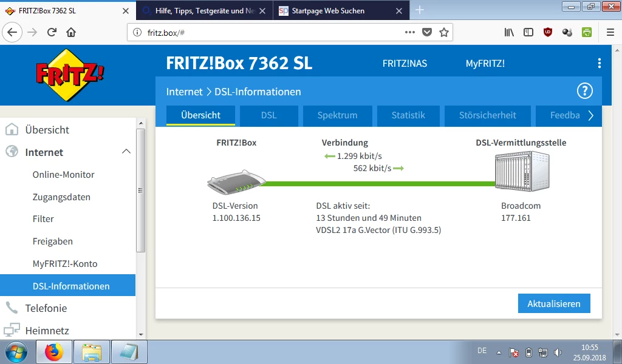622x364 pixels.
Task: Close the FRITZ!Box 7362 SL tab
Action: pos(125,11)
